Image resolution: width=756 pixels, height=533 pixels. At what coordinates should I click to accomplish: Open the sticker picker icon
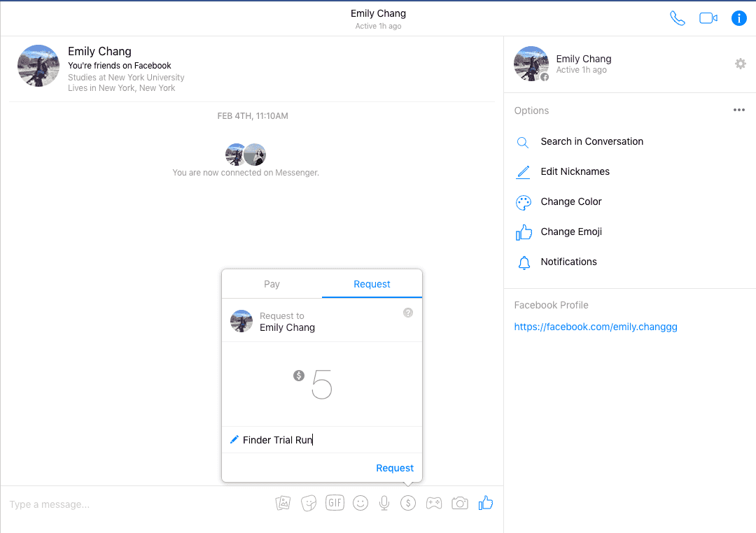point(308,503)
